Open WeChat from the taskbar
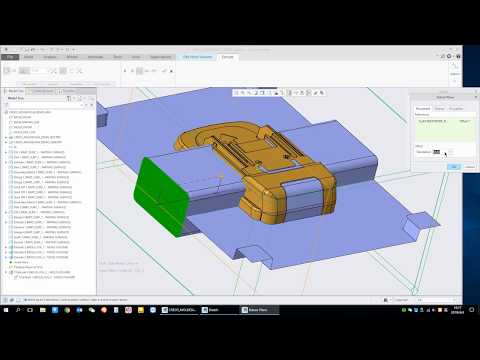 (x=92, y=310)
